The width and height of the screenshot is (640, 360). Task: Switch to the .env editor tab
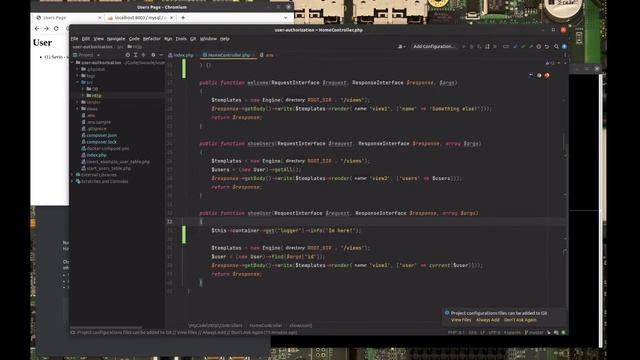267,55
